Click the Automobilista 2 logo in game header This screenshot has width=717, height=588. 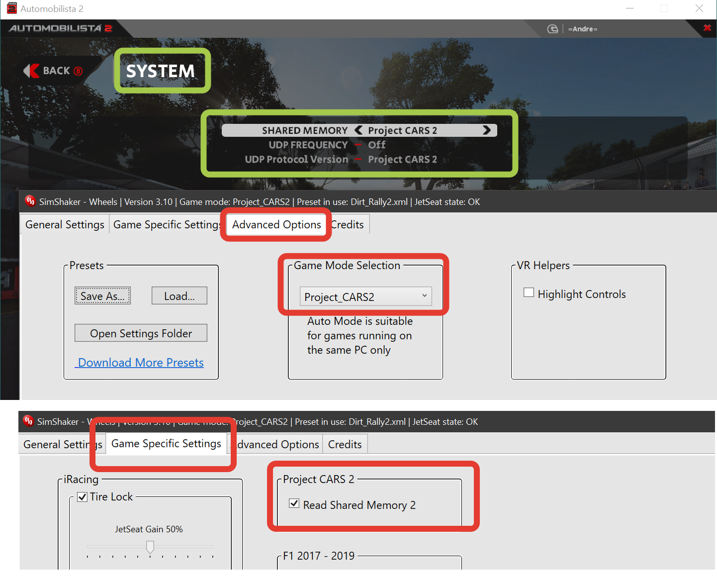pyautogui.click(x=60, y=28)
